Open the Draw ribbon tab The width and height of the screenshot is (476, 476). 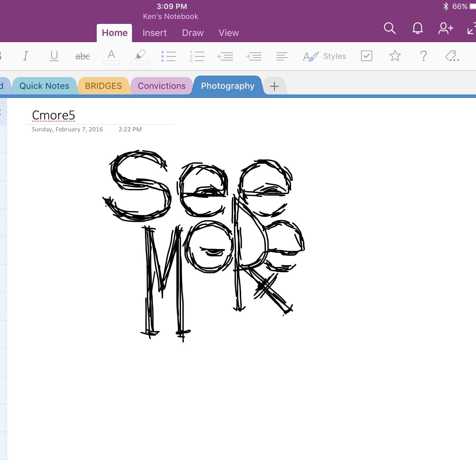[193, 33]
